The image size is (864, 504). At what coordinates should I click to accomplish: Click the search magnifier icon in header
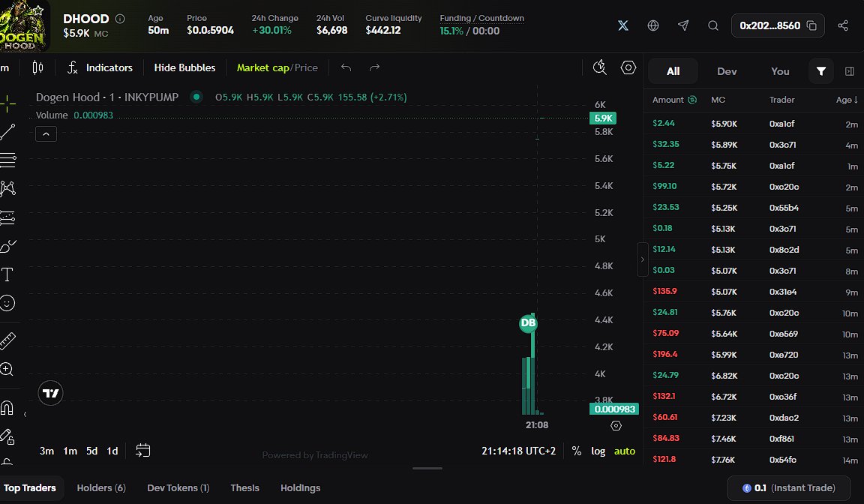pos(713,25)
